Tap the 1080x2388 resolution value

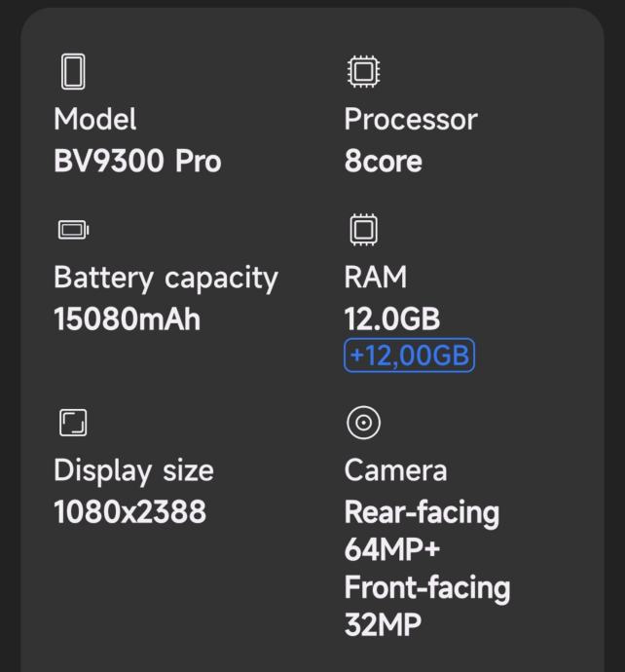pos(129,511)
